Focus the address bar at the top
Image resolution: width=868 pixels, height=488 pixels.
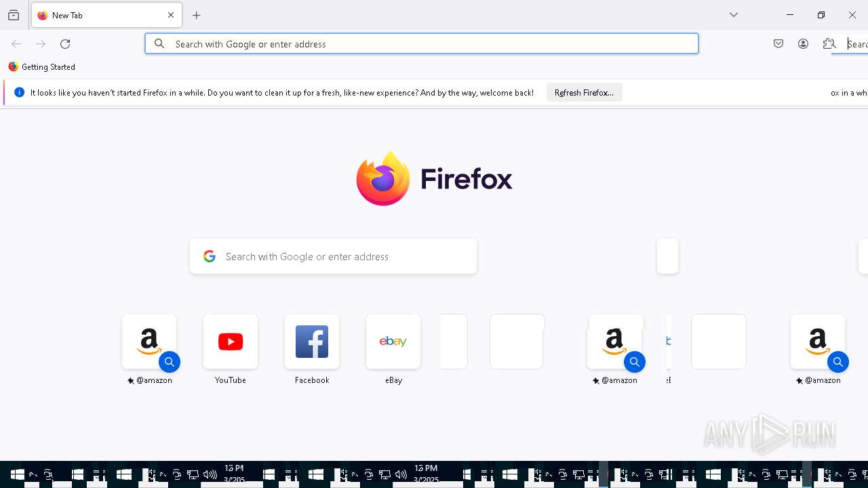[x=422, y=44]
